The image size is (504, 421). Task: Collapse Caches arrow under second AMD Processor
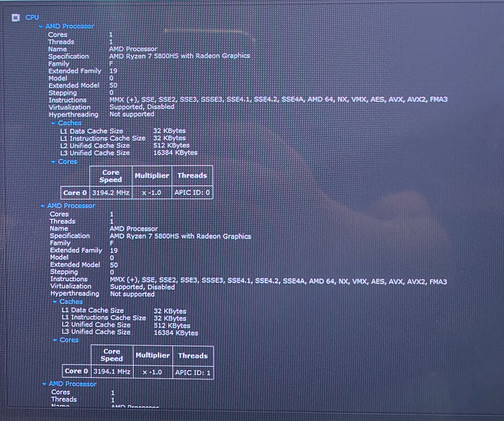click(x=55, y=302)
